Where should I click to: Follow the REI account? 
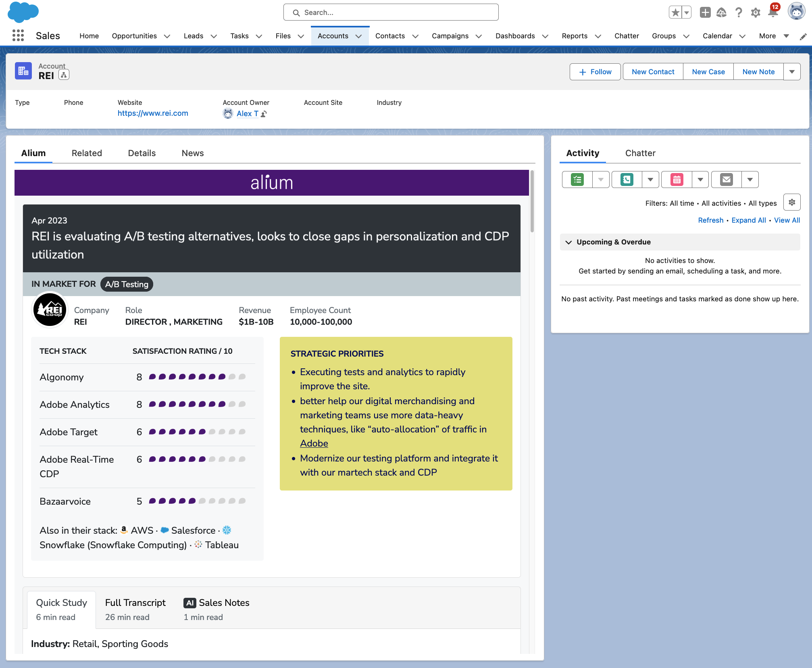point(595,72)
